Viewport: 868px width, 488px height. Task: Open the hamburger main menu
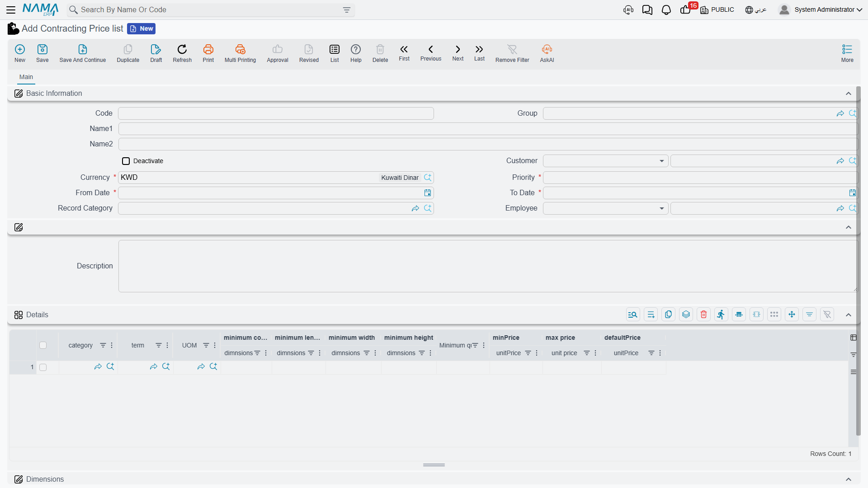(x=11, y=9)
